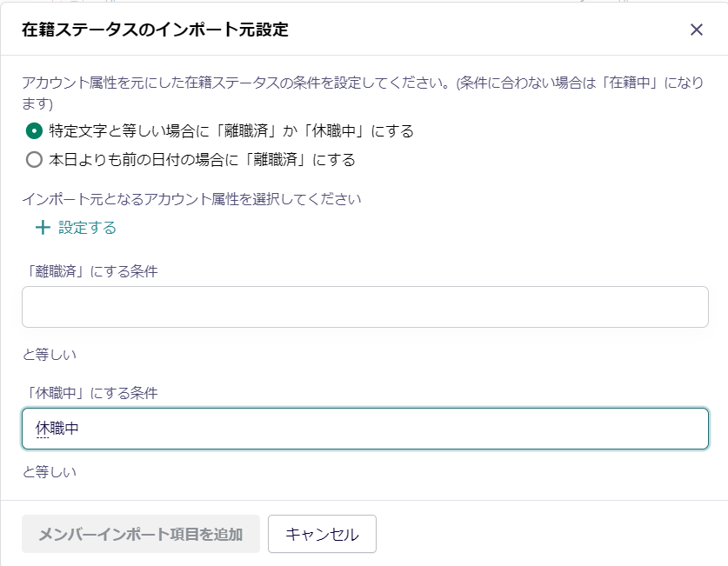This screenshot has width=728, height=566.
Task: Select the 特定文字と等しい場合 radio button
Action: pyautogui.click(x=34, y=130)
